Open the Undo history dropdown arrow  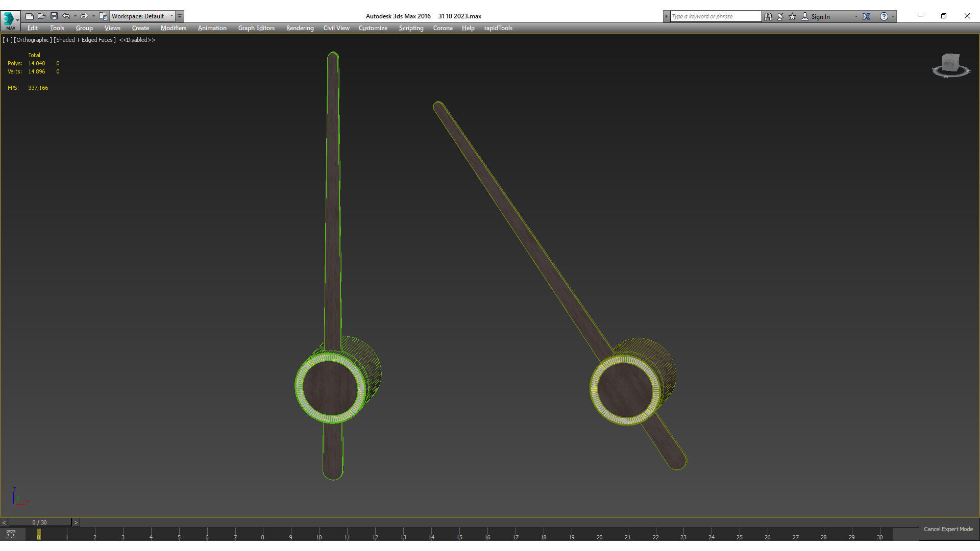(x=75, y=16)
